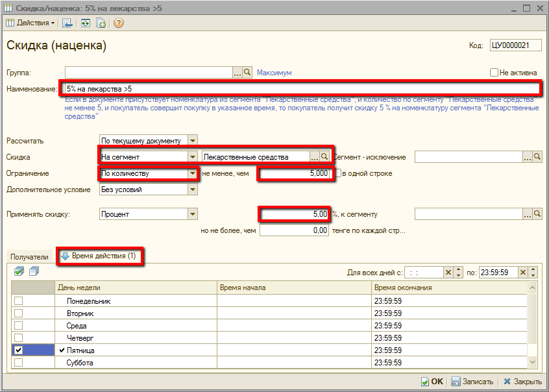Expand the Применять скидку Процент dropdown

point(193,214)
